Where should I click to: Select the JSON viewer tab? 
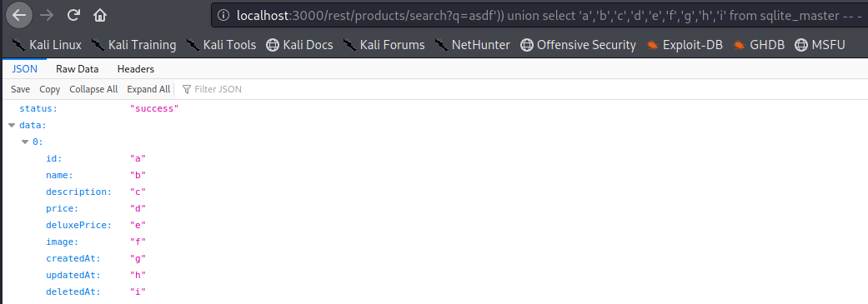click(x=24, y=69)
